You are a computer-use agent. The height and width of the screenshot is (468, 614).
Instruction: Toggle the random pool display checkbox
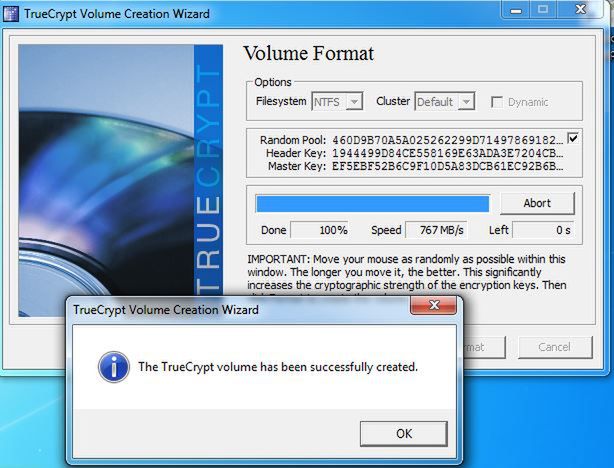(x=573, y=138)
